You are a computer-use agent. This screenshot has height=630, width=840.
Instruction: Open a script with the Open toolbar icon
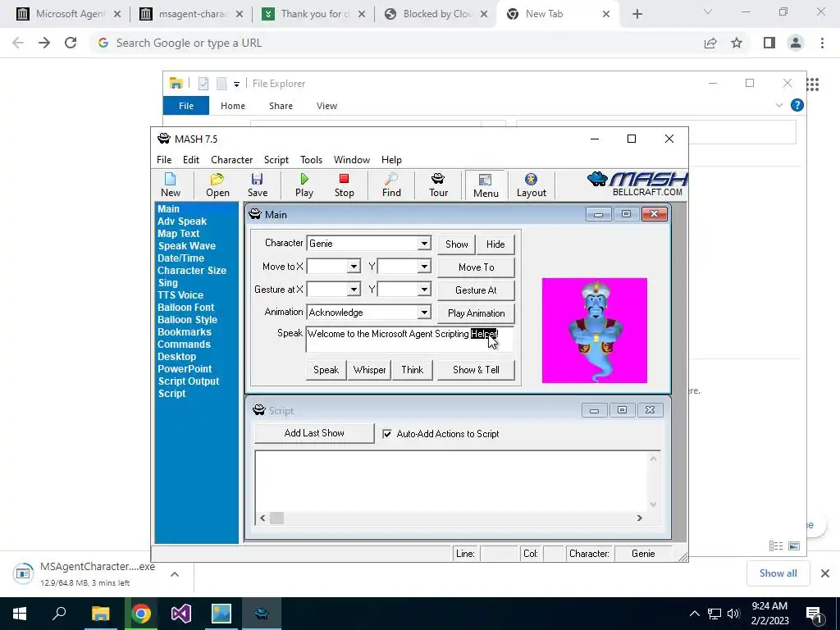[x=217, y=185]
